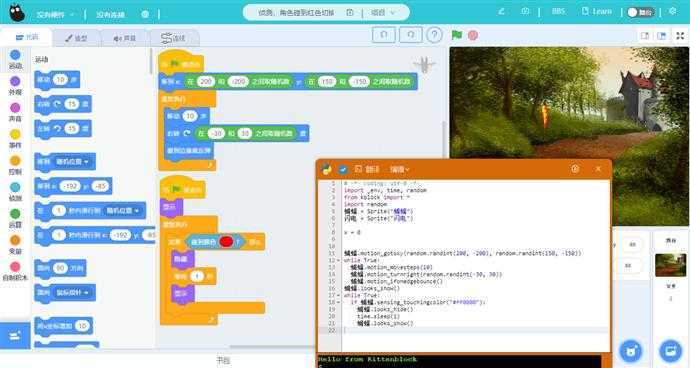The width and height of the screenshot is (690, 368).
Task: Click the connection status button in top bar
Action: pos(110,15)
